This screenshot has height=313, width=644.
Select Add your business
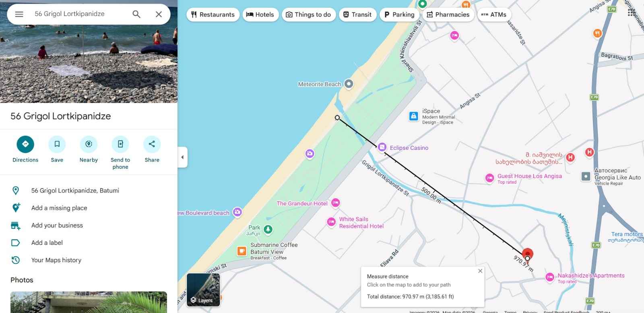pyautogui.click(x=57, y=225)
